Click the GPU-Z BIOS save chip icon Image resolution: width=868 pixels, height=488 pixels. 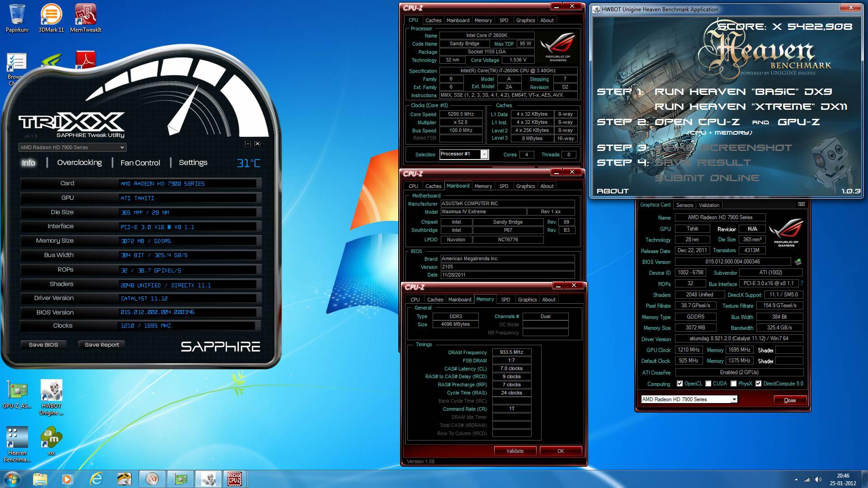click(798, 262)
